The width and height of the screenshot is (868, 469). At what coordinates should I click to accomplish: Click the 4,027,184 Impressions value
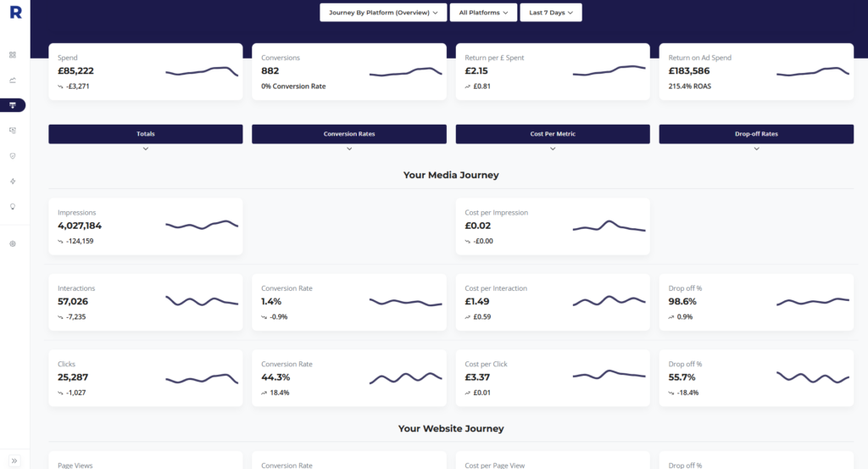[x=80, y=226]
